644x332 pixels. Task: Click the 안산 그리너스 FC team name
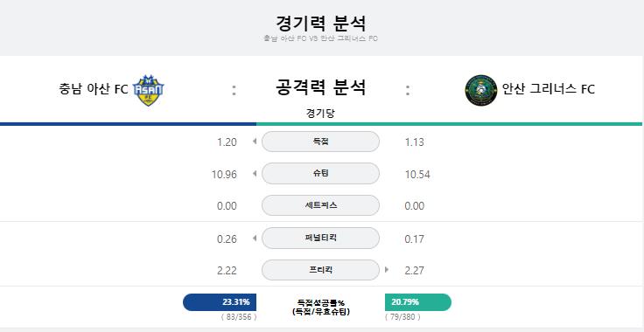click(549, 89)
